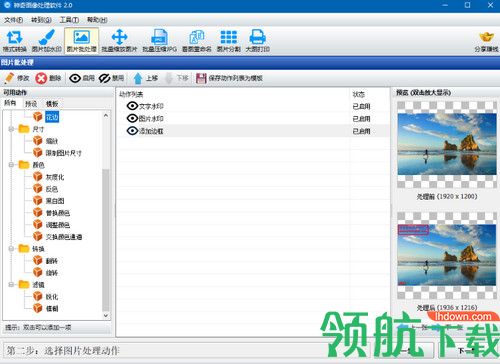This screenshot has height=364, width=500.
Task: Collapse the 滤镜 folder node
Action: tap(11, 284)
